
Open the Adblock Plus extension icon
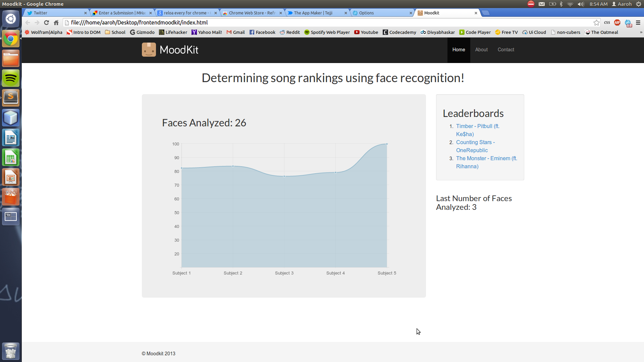617,22
